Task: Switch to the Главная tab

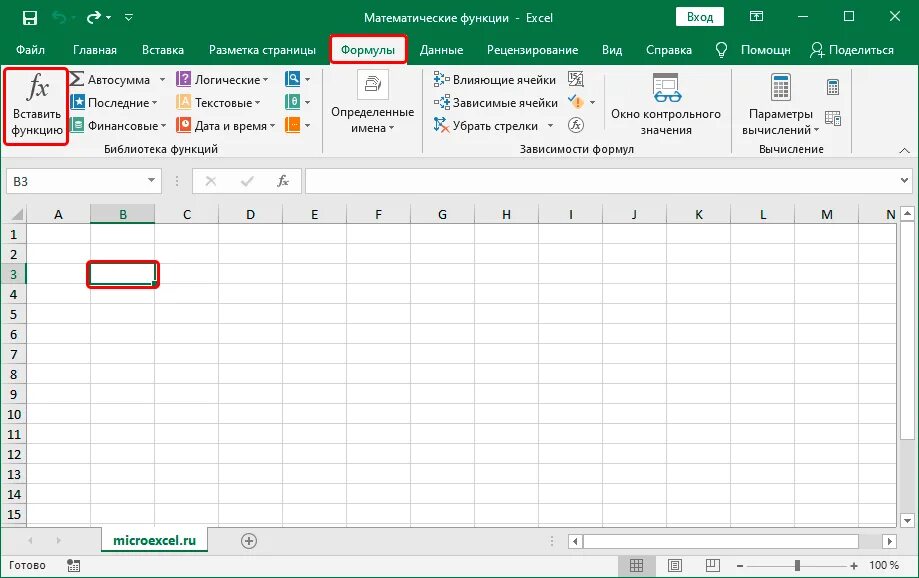Action: 94,50
